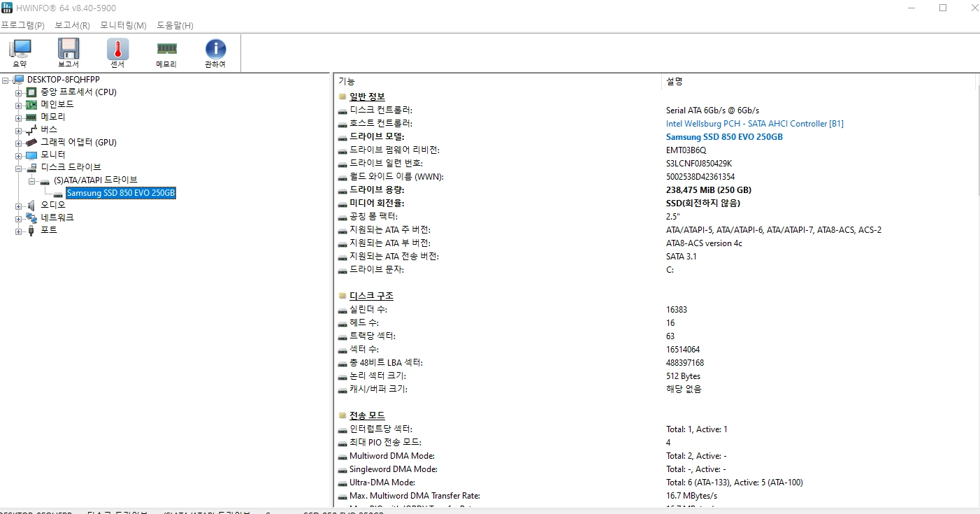Click the 공칭 폼 팩터 row label

373,217
